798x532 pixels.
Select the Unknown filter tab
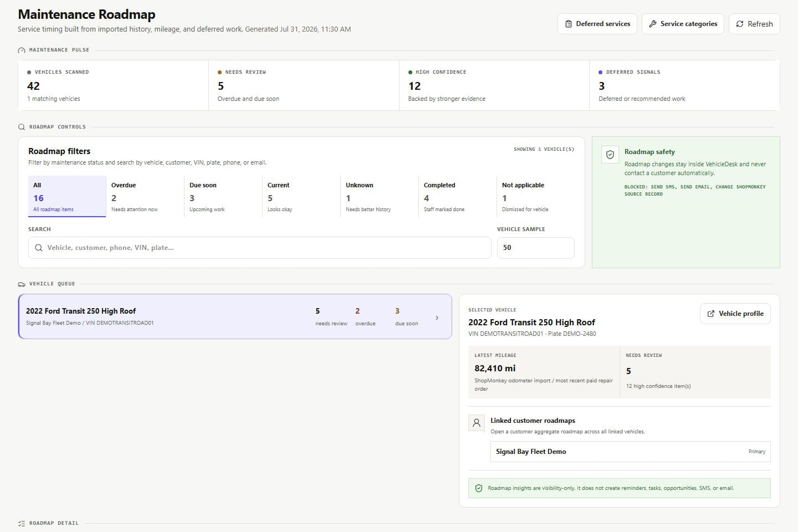379,197
